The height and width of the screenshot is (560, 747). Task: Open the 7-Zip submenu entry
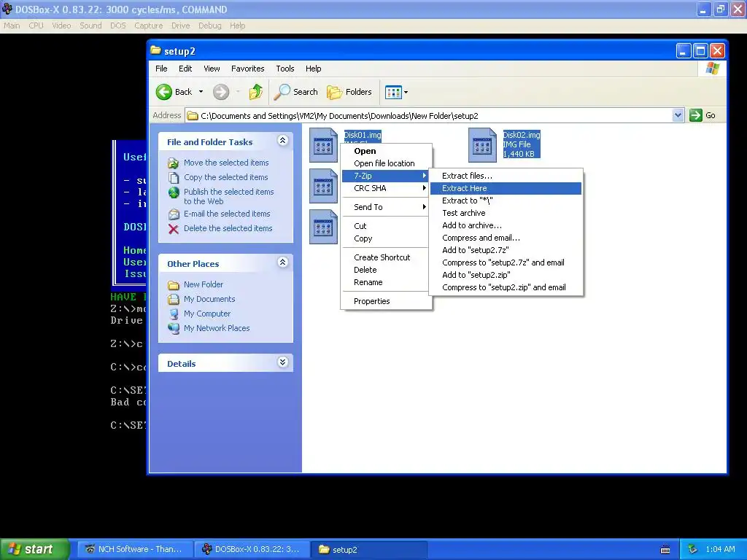tap(385, 176)
